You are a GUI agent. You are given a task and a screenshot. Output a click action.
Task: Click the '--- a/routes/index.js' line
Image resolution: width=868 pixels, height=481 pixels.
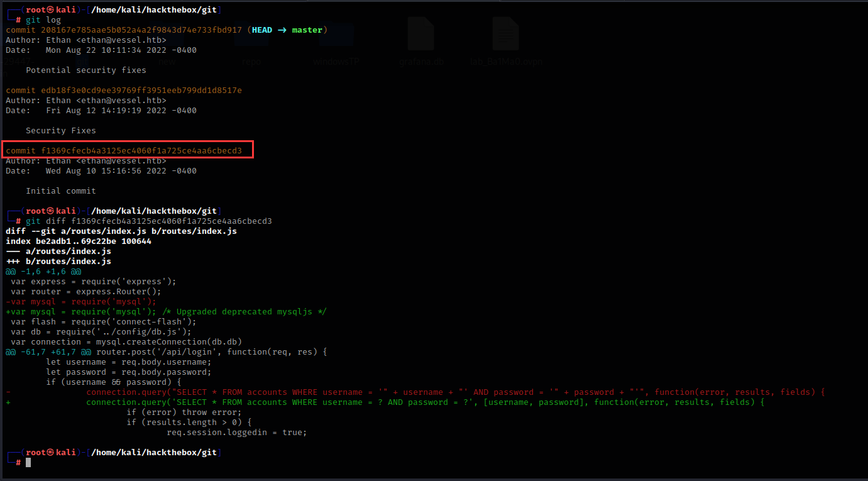(58, 252)
